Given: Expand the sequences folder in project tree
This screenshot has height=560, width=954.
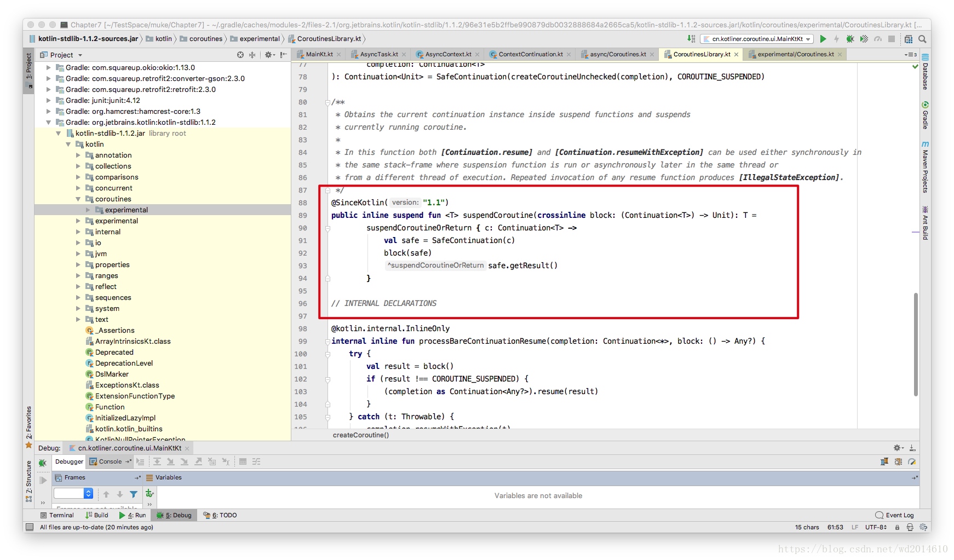Looking at the screenshot, I should click(x=78, y=298).
